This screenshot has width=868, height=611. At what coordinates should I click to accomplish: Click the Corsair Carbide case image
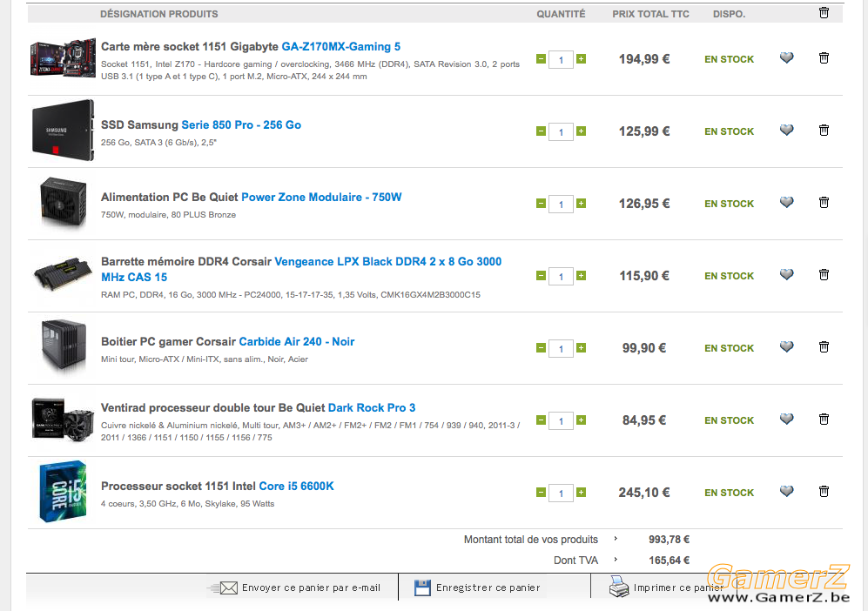pos(64,347)
